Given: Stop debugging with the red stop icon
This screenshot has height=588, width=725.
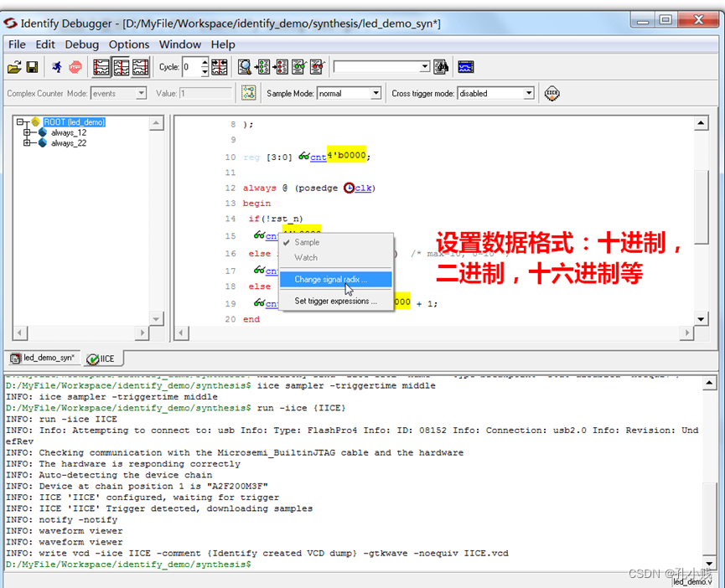Looking at the screenshot, I should tap(75, 67).
